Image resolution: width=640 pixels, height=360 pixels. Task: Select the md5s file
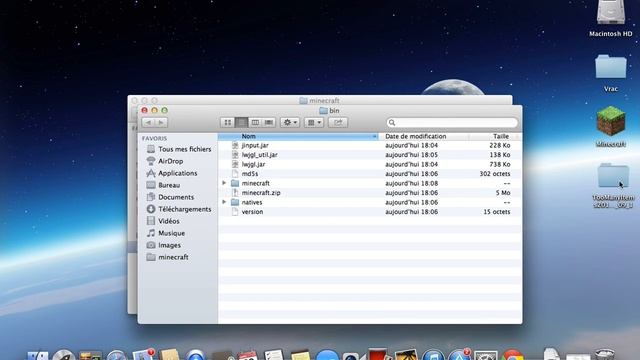click(370, 174)
